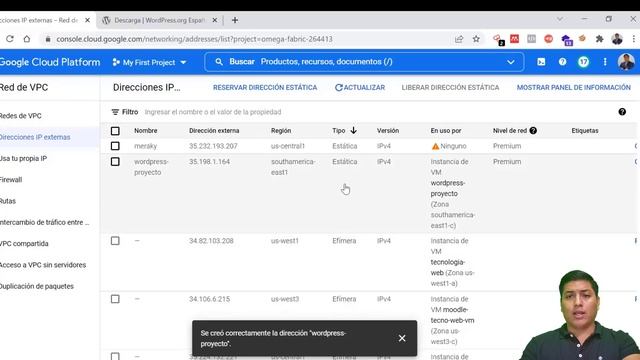
Task: Select the wordpress-proyecto row checkbox
Action: coord(115,162)
